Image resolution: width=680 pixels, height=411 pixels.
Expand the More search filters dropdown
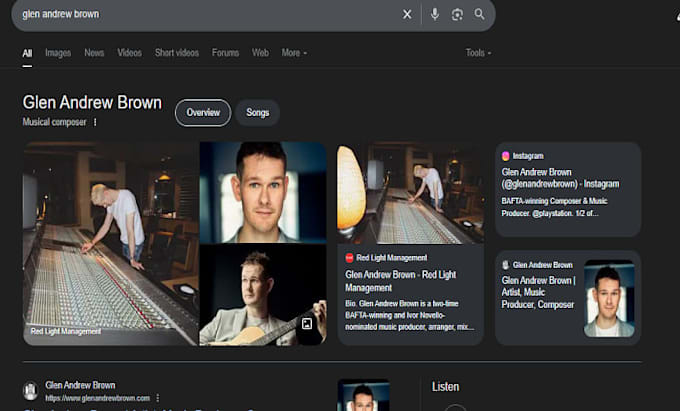(x=294, y=53)
